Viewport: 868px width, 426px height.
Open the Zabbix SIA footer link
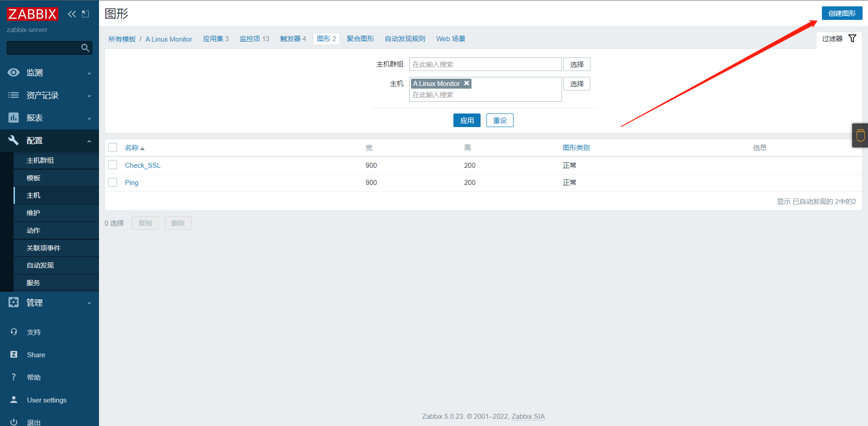click(528, 417)
